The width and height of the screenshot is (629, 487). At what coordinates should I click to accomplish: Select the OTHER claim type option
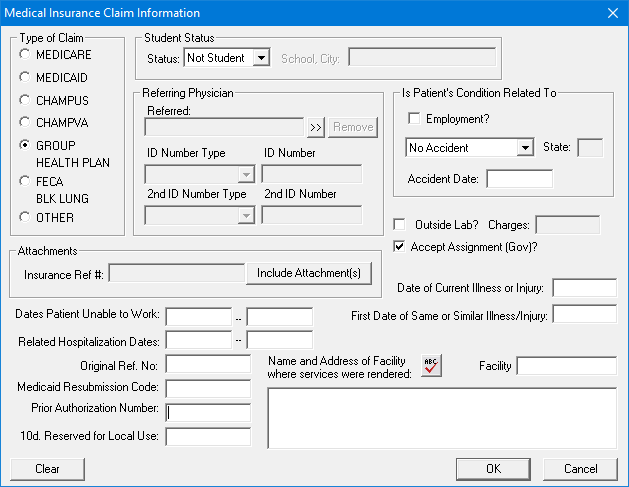[25, 217]
